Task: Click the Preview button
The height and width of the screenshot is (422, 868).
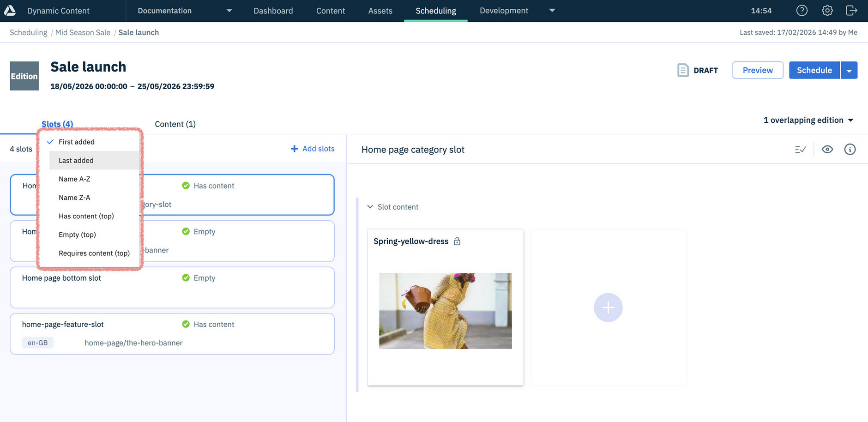Action: pyautogui.click(x=757, y=70)
